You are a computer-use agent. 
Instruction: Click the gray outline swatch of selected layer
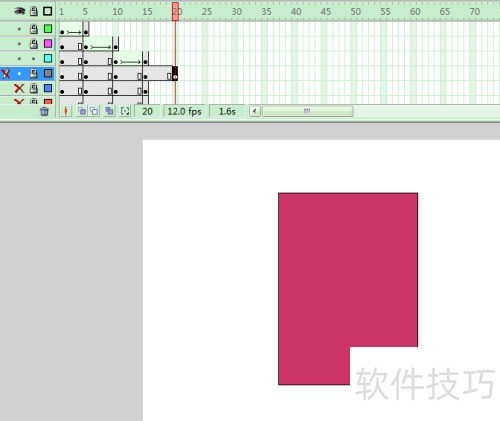click(x=48, y=73)
